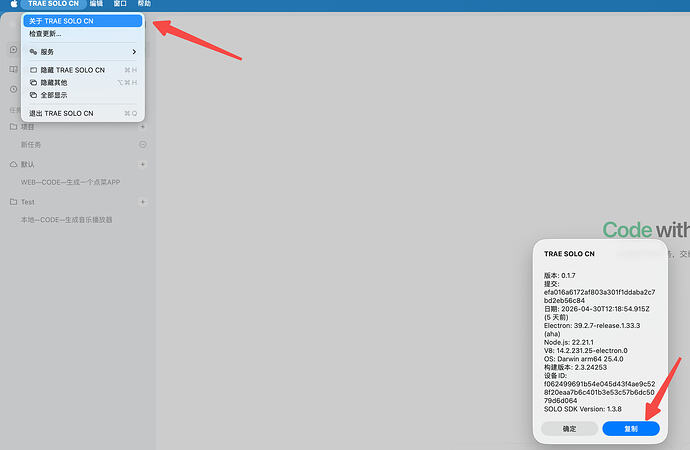
Task: Choose 退出 TRAE SOLO CN menu entry
Action: click(83, 113)
